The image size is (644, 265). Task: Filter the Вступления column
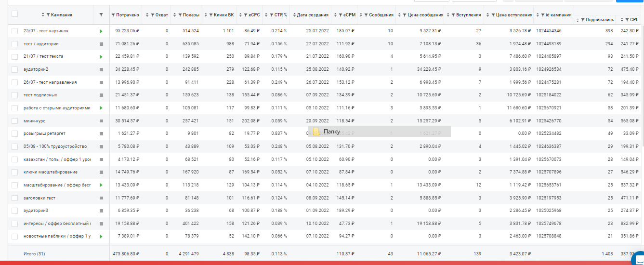(x=453, y=15)
